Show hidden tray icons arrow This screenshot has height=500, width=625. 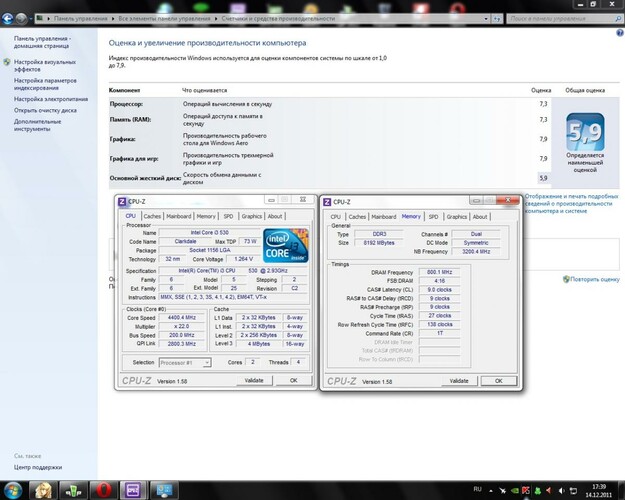pos(491,491)
